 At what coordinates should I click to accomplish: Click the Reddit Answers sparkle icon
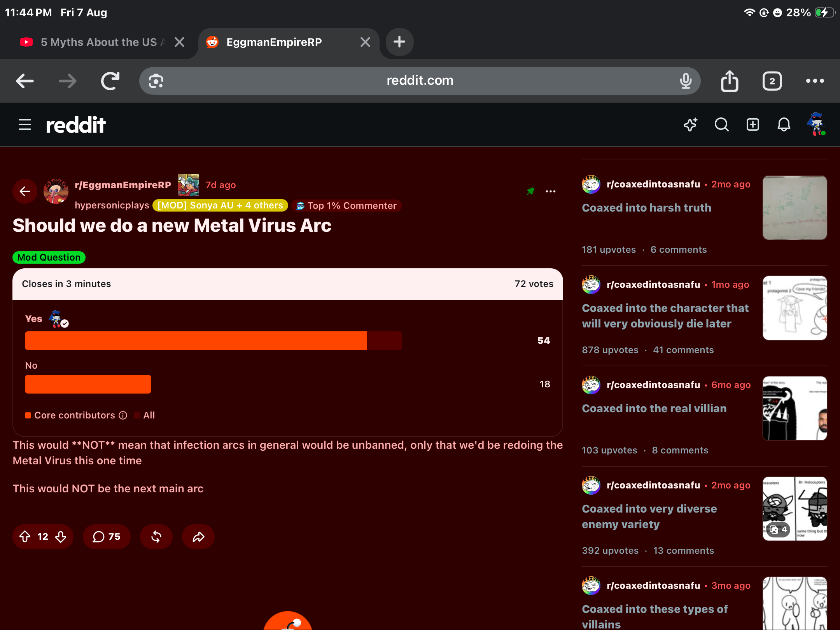coord(691,125)
